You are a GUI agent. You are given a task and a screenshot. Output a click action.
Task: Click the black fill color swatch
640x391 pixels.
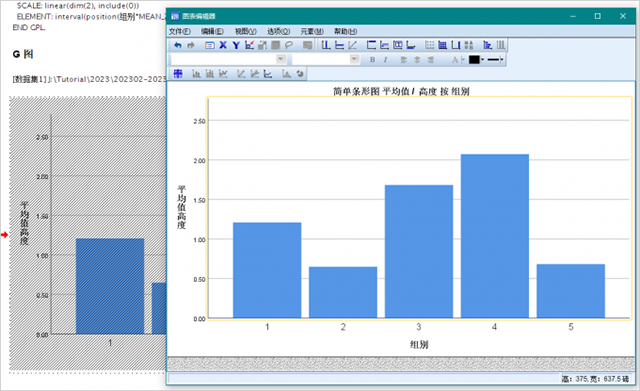pyautogui.click(x=474, y=60)
